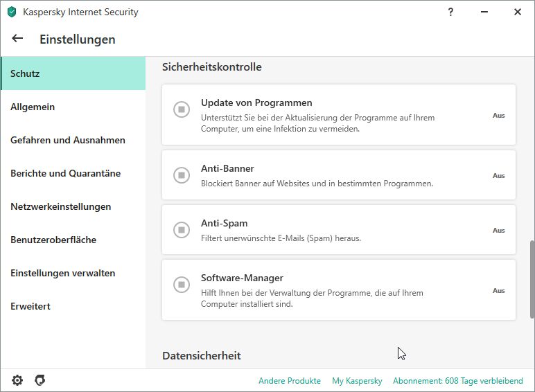Go to Gefahren und Ausnahmen
The image size is (535, 392).
tap(68, 140)
